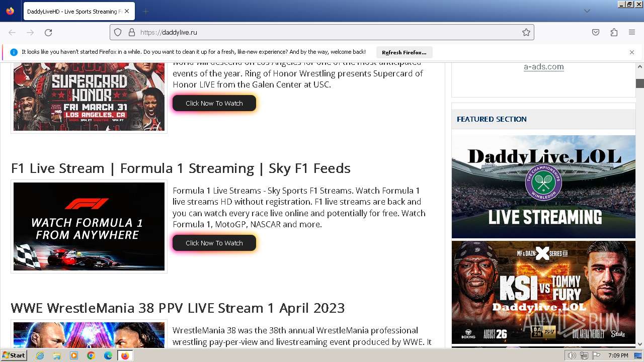Click the info icon in notification bar
The image size is (644, 362).
coord(14,52)
